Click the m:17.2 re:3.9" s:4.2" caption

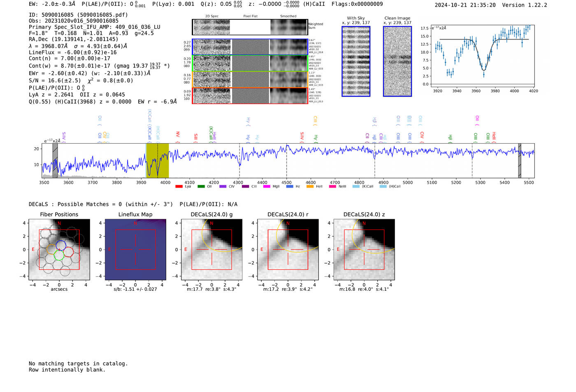tap(288, 289)
